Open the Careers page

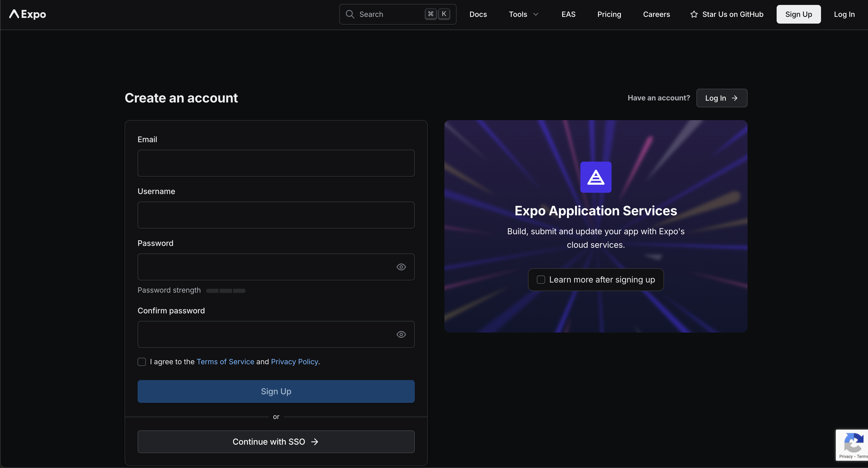[656, 14]
